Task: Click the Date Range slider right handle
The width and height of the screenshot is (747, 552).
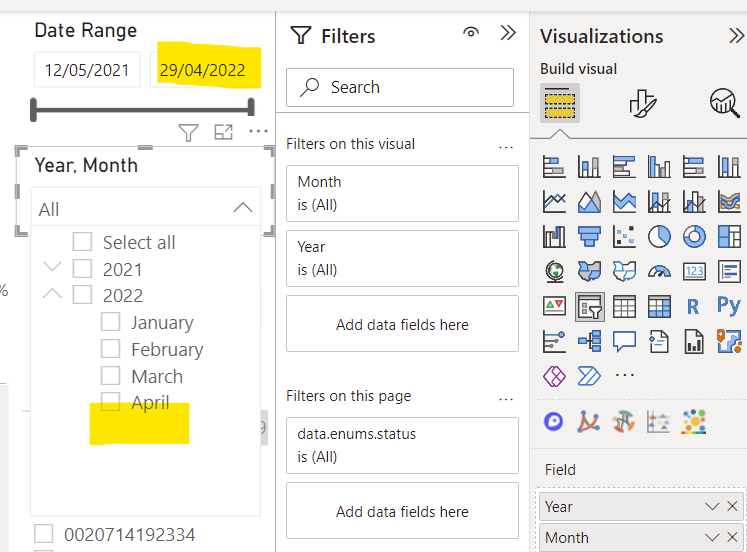Action: [251, 108]
